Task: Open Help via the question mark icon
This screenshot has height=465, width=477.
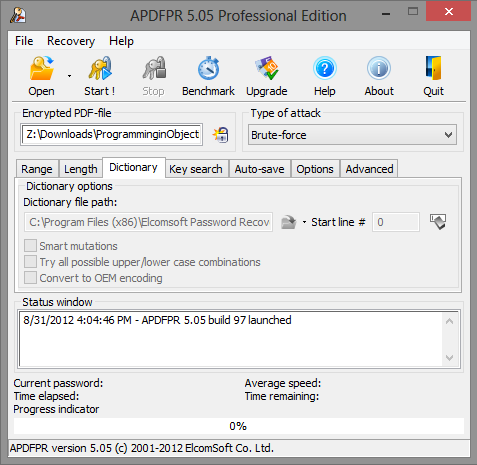Action: (x=325, y=68)
